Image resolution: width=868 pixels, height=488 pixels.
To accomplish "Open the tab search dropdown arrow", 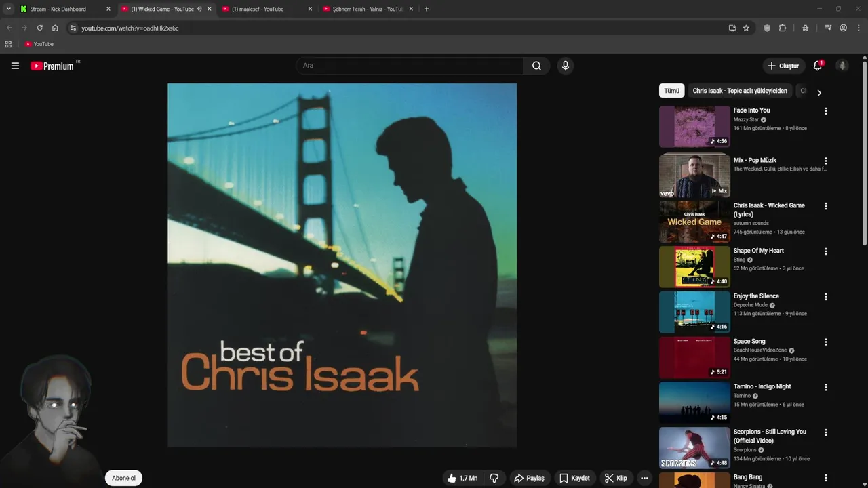I will (x=8, y=9).
